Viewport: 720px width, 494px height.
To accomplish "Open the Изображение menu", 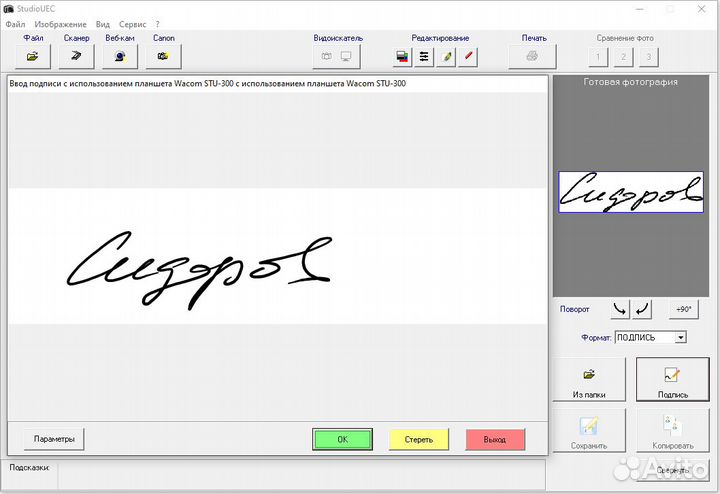I will pos(60,24).
